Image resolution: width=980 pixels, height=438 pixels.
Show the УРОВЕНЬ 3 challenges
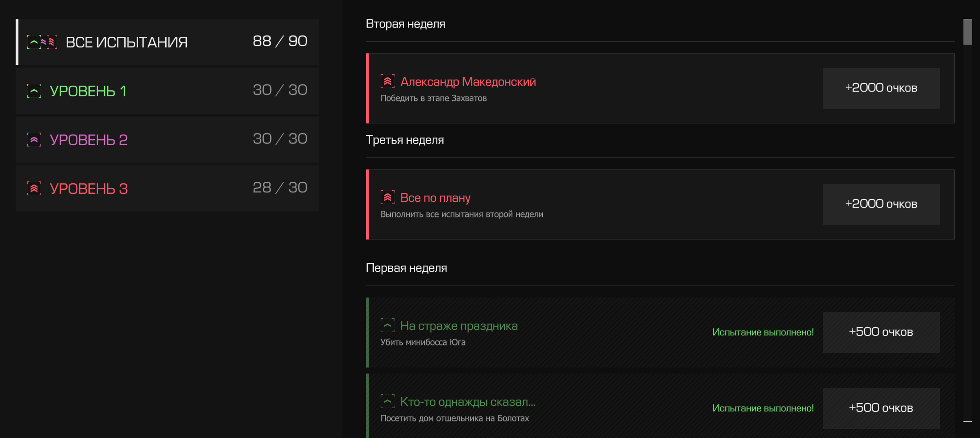tap(168, 188)
